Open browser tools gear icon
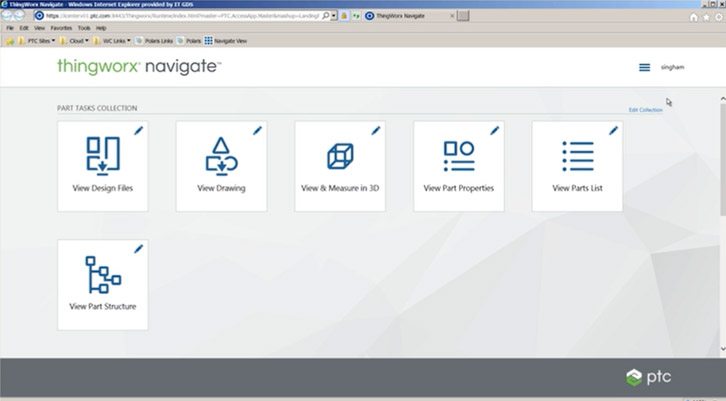The width and height of the screenshot is (726, 401). (719, 17)
